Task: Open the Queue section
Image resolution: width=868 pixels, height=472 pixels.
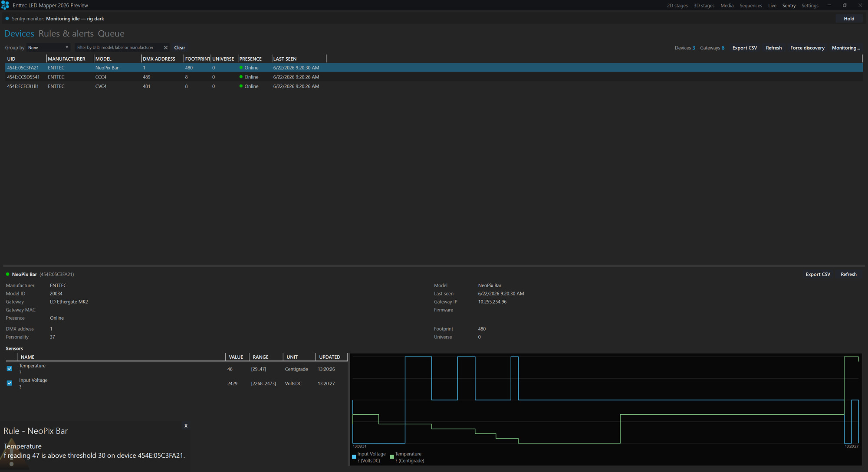Action: (x=111, y=34)
